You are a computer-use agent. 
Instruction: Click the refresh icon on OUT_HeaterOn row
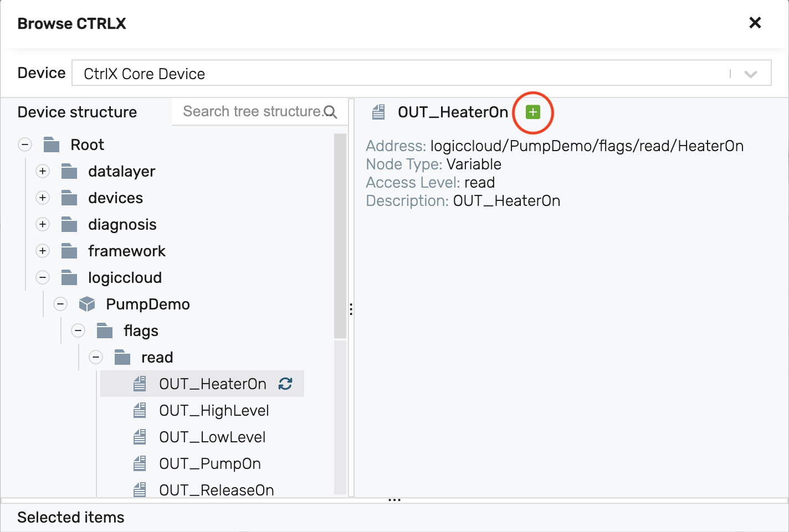pos(285,384)
